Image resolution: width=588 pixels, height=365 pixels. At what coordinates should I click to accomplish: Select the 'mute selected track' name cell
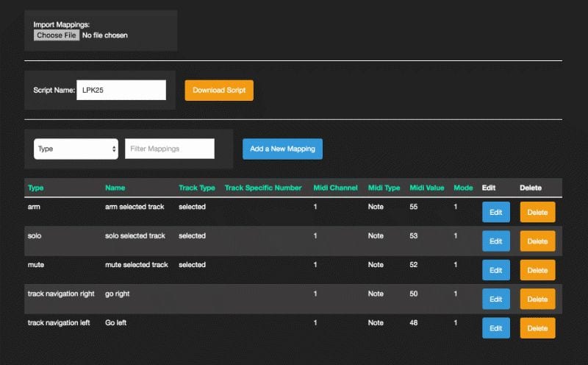pos(137,265)
